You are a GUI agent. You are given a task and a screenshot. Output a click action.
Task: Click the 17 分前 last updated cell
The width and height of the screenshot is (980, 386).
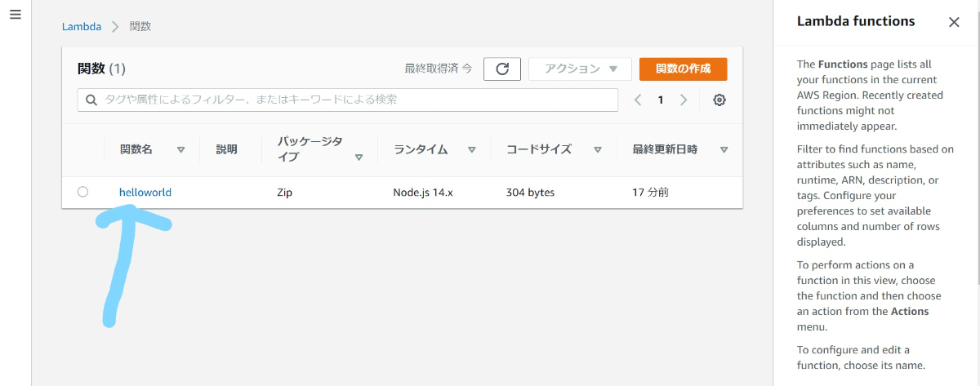[x=651, y=193]
